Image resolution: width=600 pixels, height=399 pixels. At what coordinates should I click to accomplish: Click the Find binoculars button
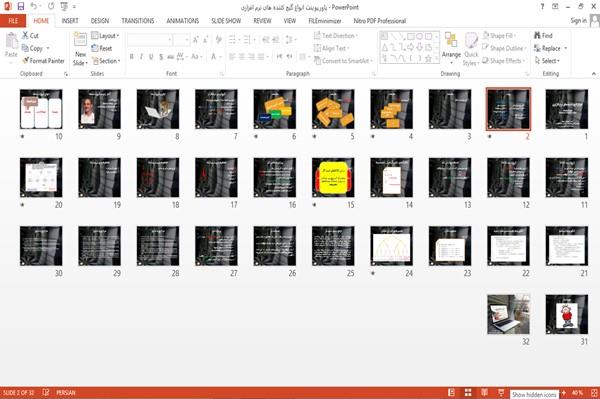(543, 36)
